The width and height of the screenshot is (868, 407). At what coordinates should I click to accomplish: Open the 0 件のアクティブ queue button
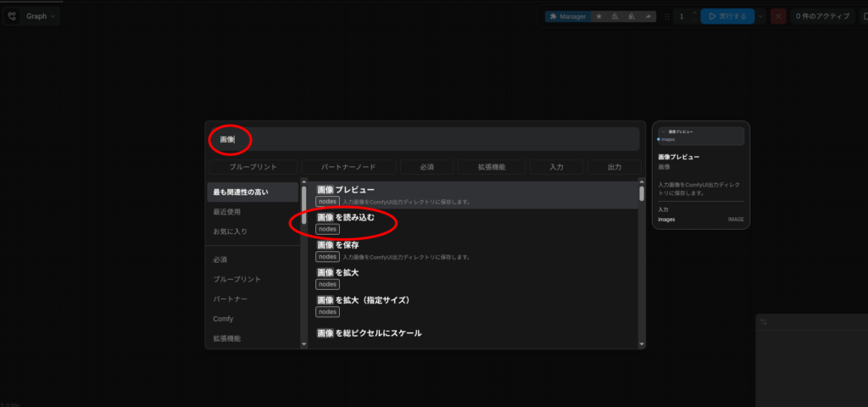(x=821, y=16)
